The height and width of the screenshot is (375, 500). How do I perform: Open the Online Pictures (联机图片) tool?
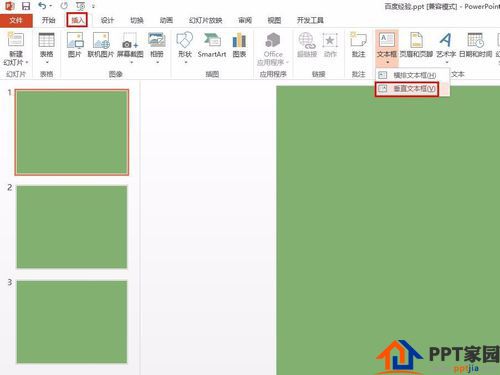[101, 45]
